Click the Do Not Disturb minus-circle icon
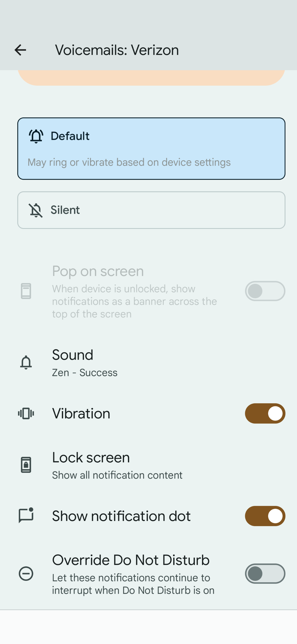This screenshot has width=297, height=644. 26,574
